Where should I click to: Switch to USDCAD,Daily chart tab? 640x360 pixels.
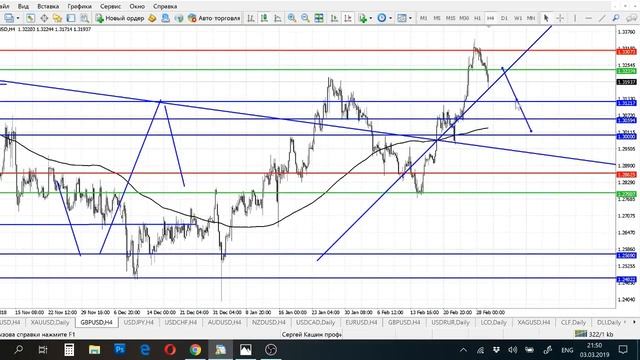pyautogui.click(x=315, y=322)
